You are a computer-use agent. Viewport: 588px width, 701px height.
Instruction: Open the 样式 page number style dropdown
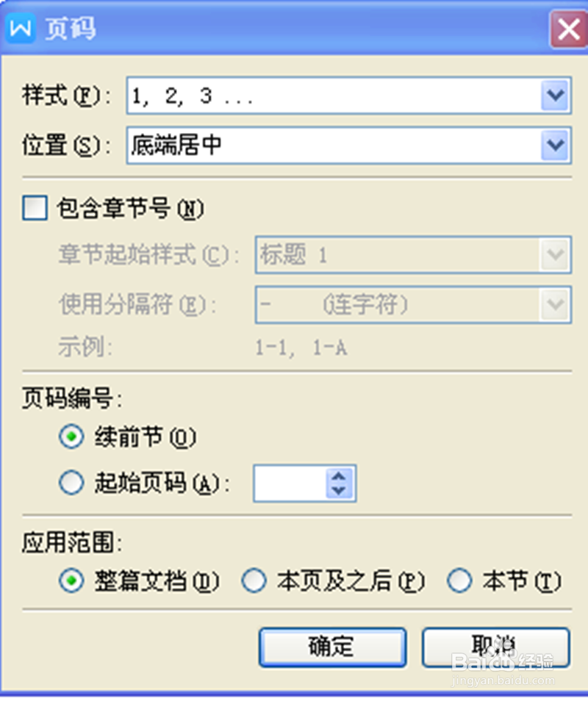pos(556,96)
